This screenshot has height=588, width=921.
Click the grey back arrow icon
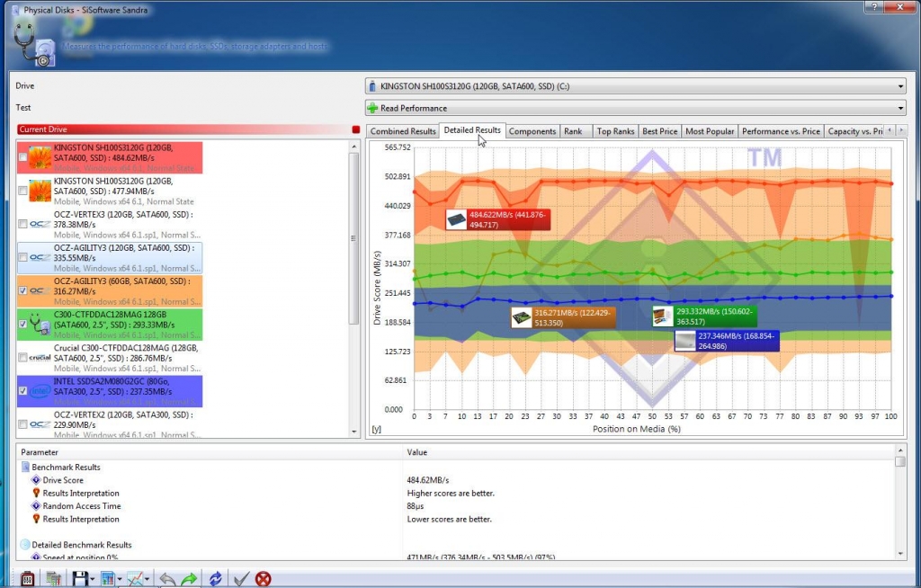coord(166,579)
